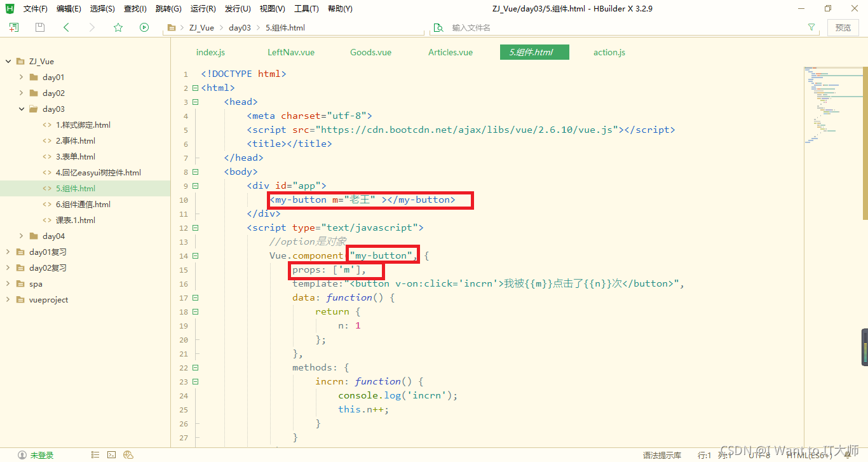Collapse the ZJ_Vue project root

8,62
